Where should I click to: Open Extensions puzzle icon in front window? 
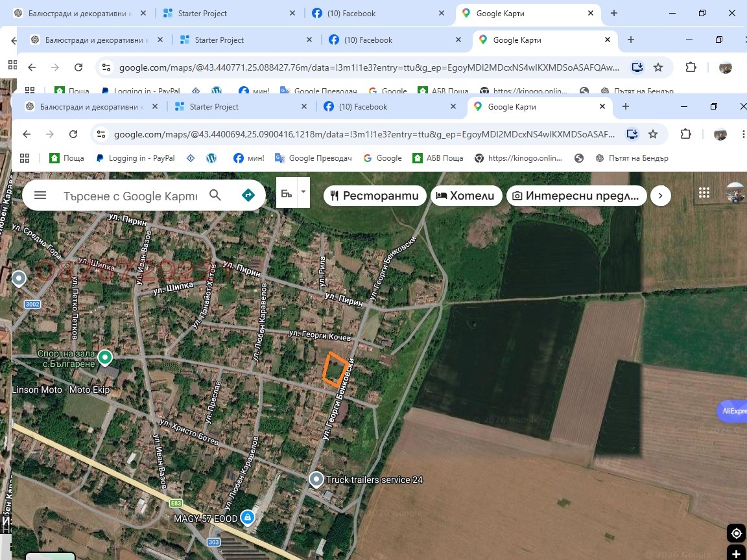pos(685,134)
